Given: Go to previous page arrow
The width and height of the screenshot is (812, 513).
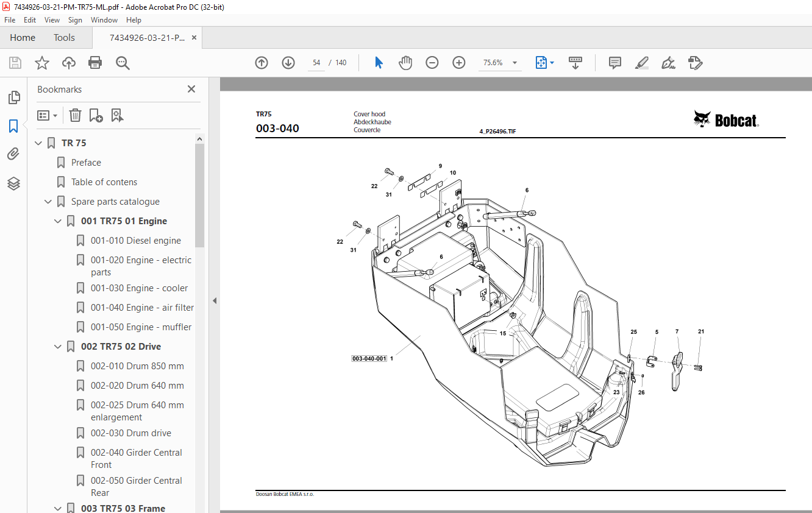Looking at the screenshot, I should [262, 63].
